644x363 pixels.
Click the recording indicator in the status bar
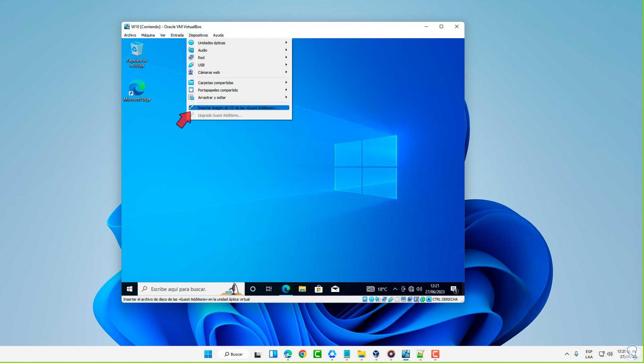coord(410,299)
